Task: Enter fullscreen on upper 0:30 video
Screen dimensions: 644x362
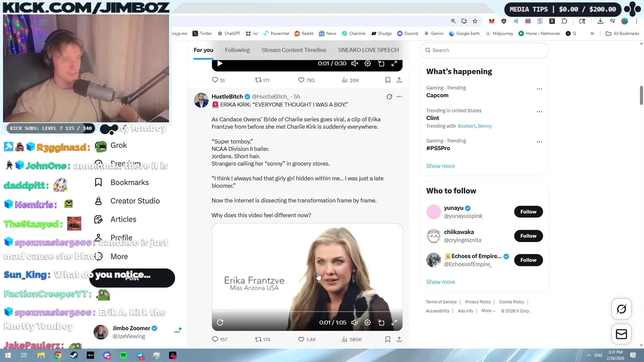Action: 394,63
